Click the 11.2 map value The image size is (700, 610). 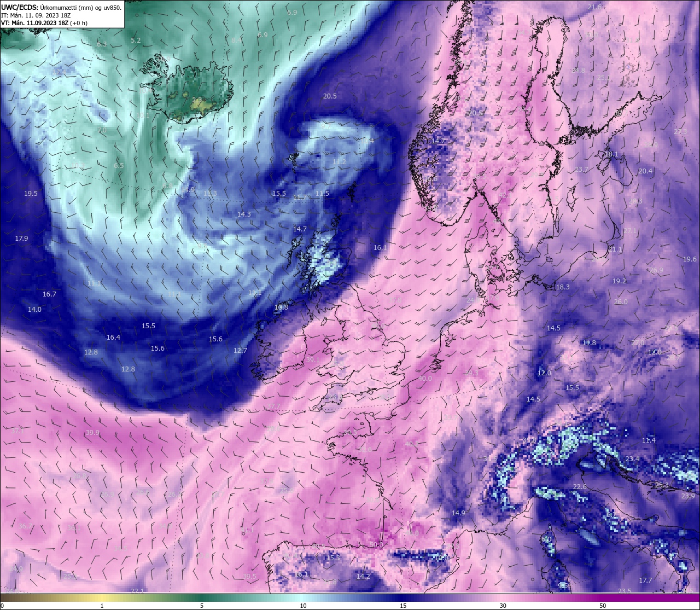tap(339, 162)
